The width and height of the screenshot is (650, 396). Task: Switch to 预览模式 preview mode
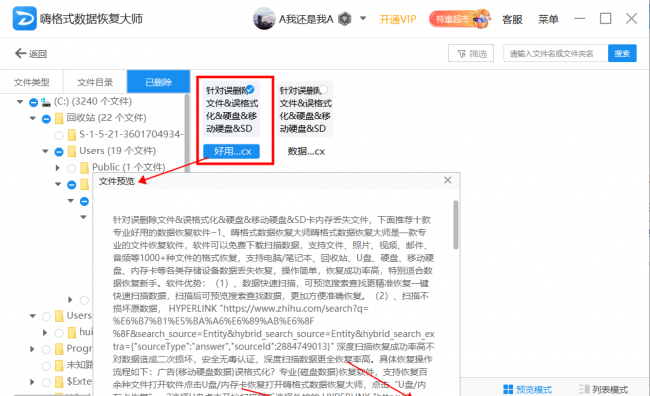pos(527,389)
